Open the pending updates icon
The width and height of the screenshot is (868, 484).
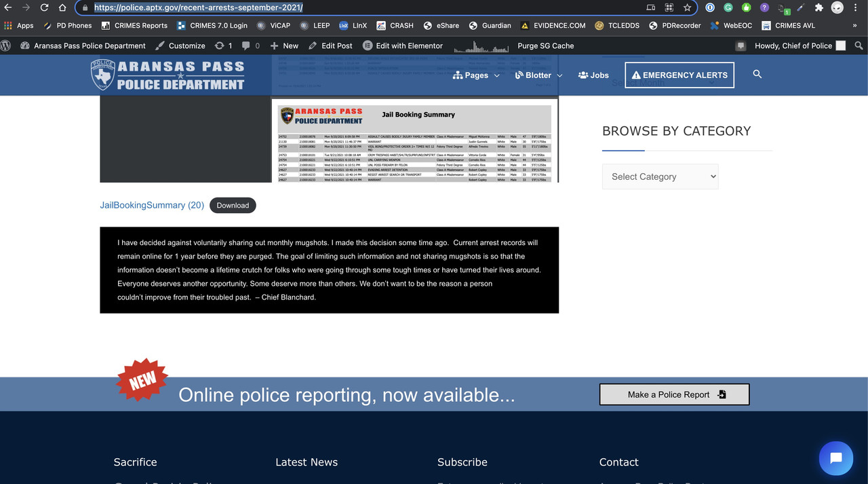coord(223,45)
